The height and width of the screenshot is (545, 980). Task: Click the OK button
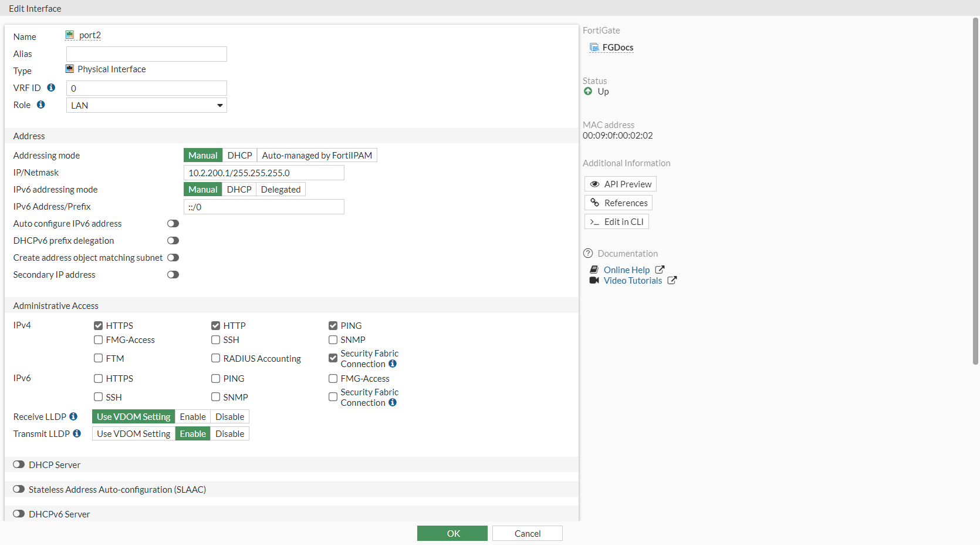[452, 533]
